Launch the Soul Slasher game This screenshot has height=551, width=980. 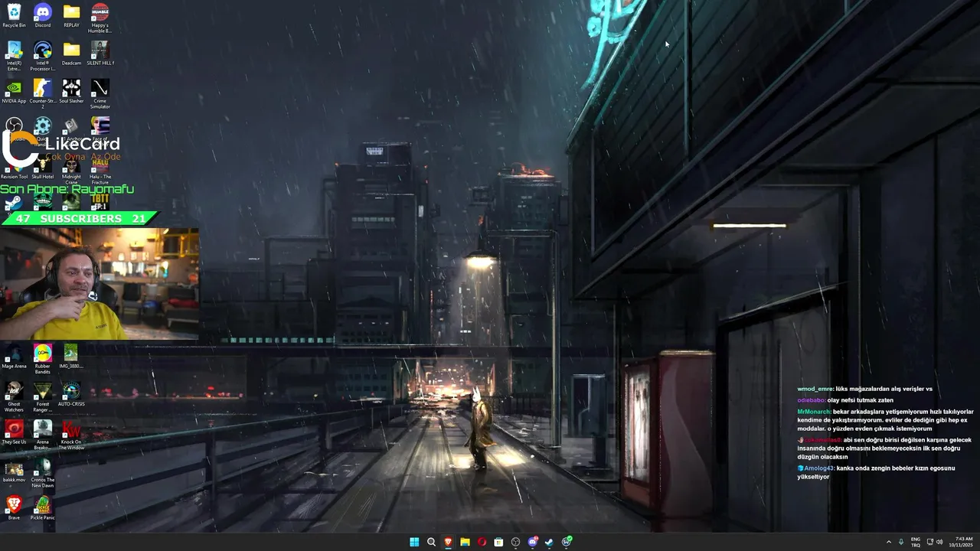tap(71, 91)
